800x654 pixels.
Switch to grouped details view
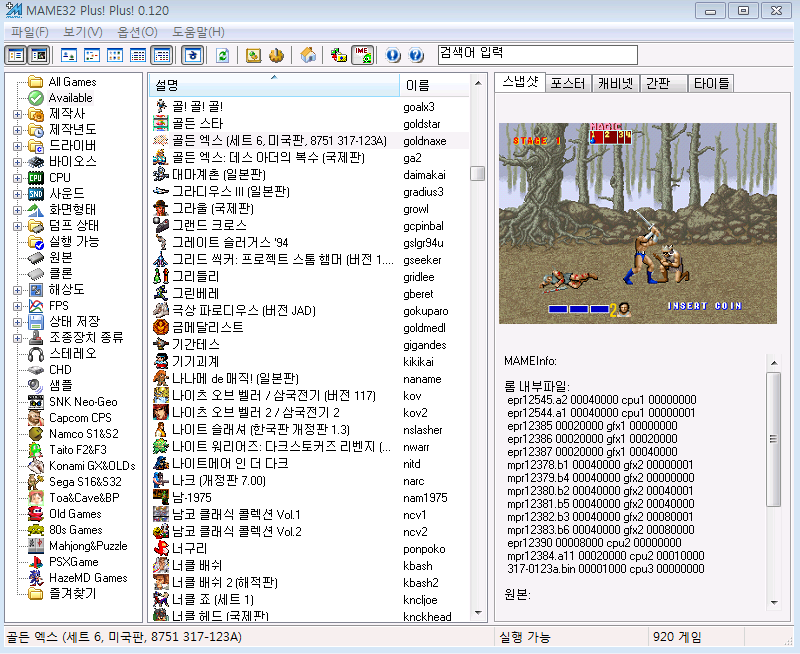coord(162,55)
